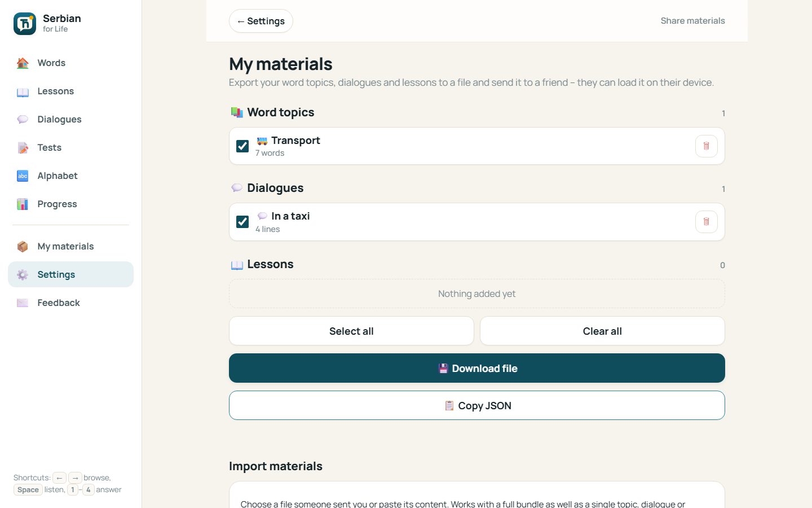Uncheck the Transport word topic checkbox
The height and width of the screenshot is (508, 812).
click(242, 146)
